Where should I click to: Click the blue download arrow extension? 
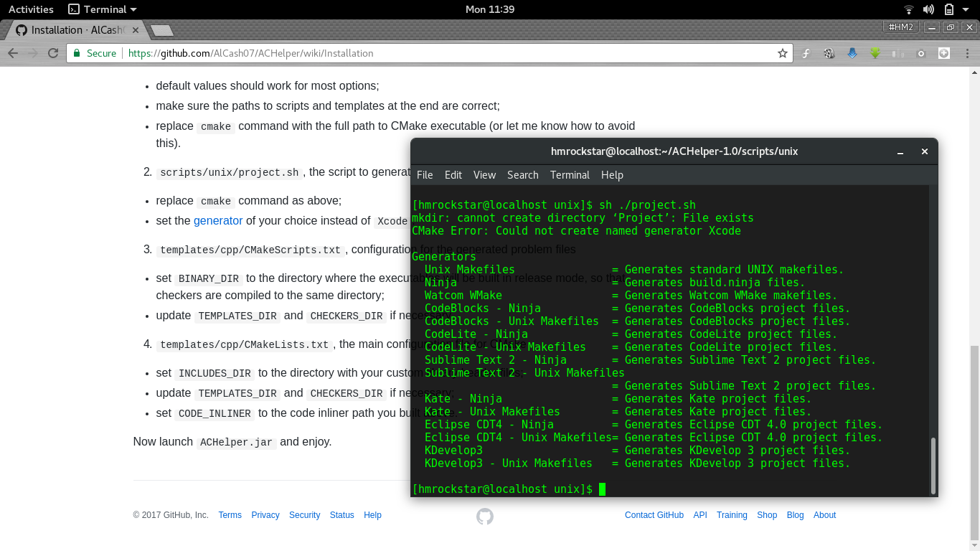[x=852, y=53]
